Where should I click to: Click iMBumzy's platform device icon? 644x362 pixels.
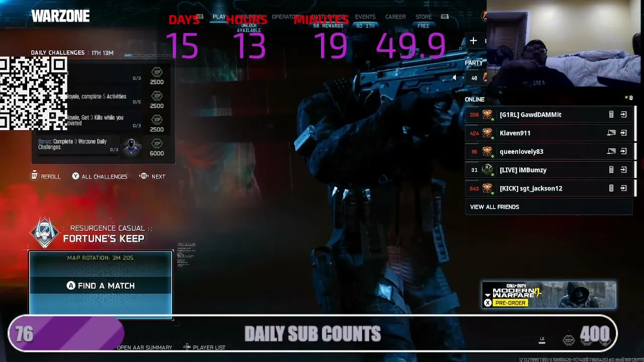(611, 170)
